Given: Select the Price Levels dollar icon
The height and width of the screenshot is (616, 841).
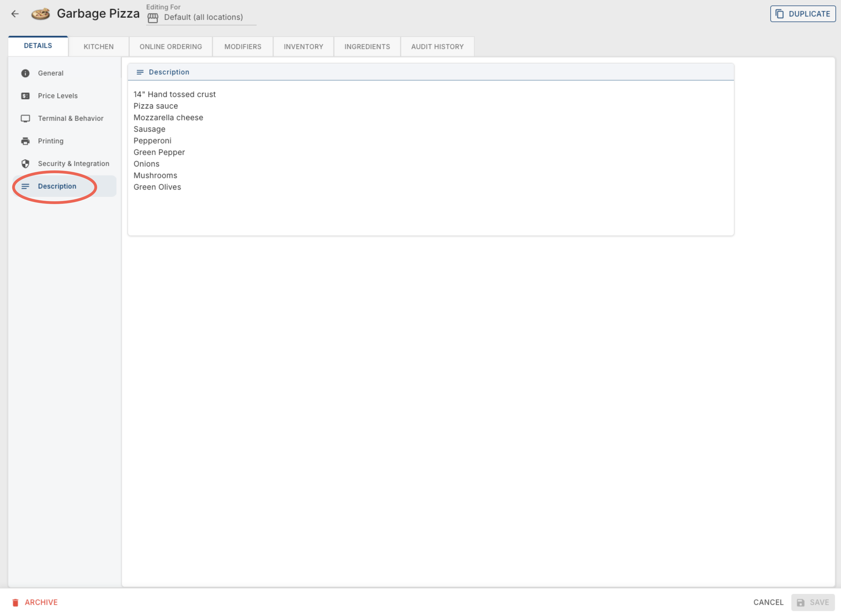Looking at the screenshot, I should [25, 96].
